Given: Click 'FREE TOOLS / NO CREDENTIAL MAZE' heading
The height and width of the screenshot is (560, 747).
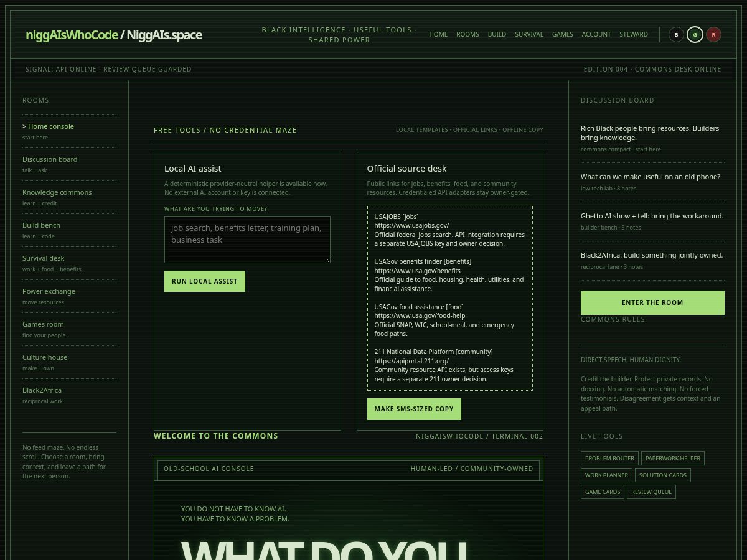Looking at the screenshot, I should [x=225, y=130].
